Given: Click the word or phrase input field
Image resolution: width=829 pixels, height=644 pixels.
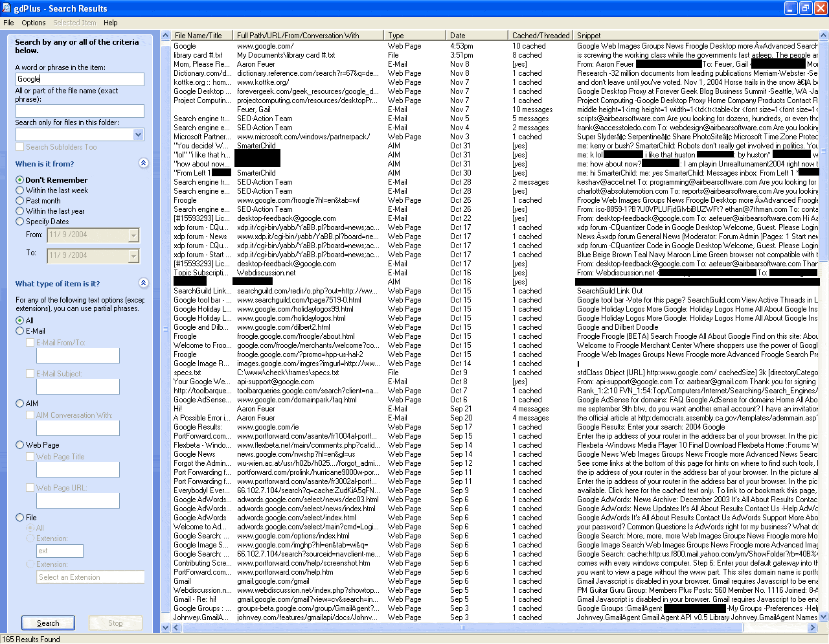Looking at the screenshot, I should pyautogui.click(x=80, y=79).
